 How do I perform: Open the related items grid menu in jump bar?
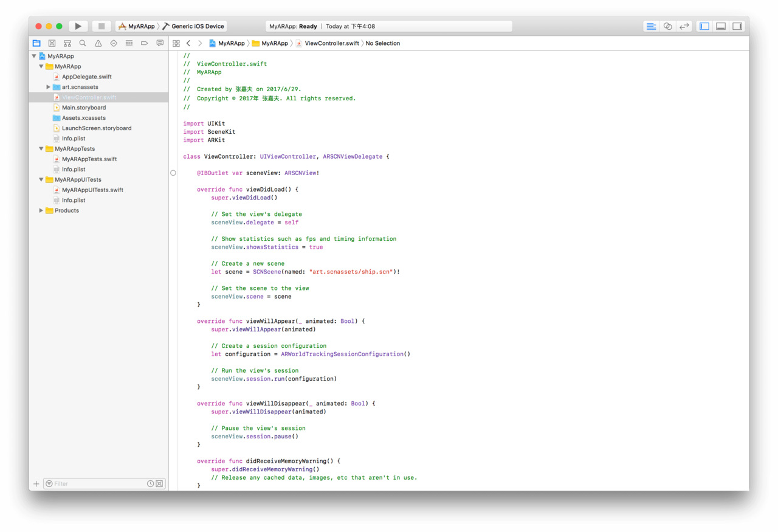[x=176, y=43]
